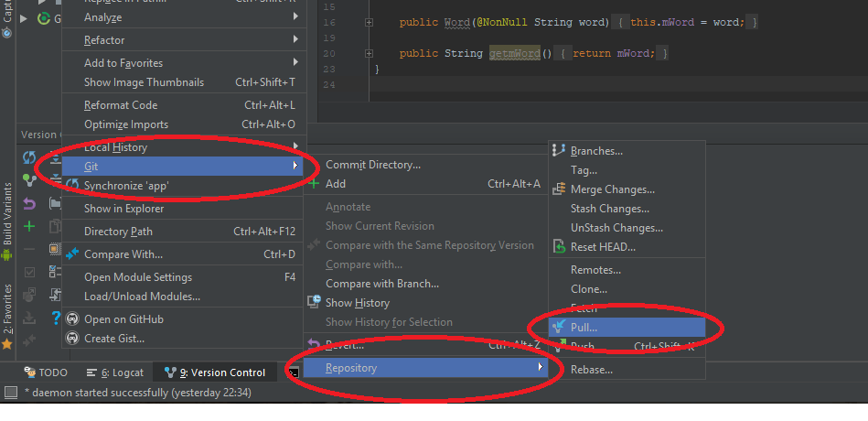Viewport: 868px width, 421px height.
Task: Expand the Local History submenu
Action: (295, 147)
